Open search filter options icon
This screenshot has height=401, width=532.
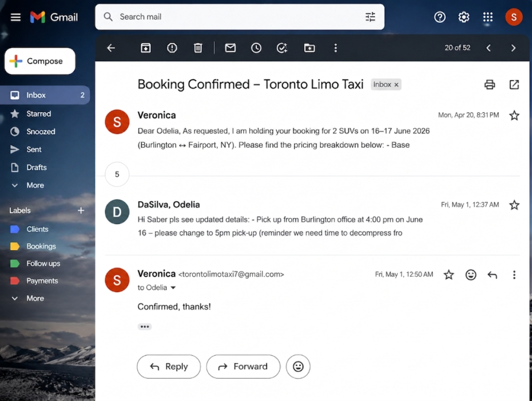(x=370, y=17)
